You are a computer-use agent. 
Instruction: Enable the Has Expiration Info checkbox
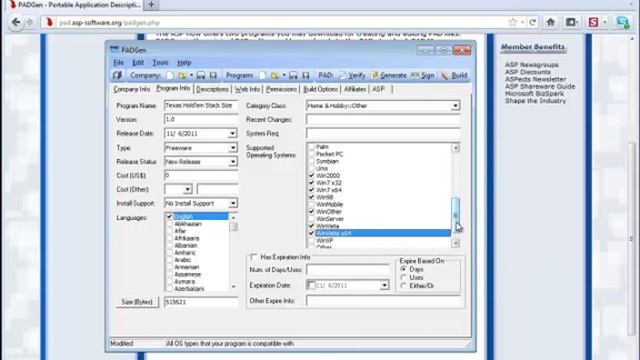point(254,257)
